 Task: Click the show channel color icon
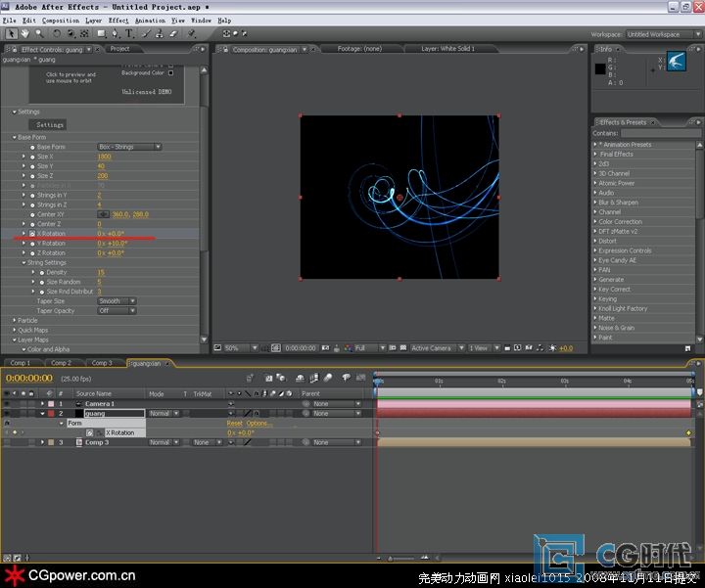[x=348, y=348]
